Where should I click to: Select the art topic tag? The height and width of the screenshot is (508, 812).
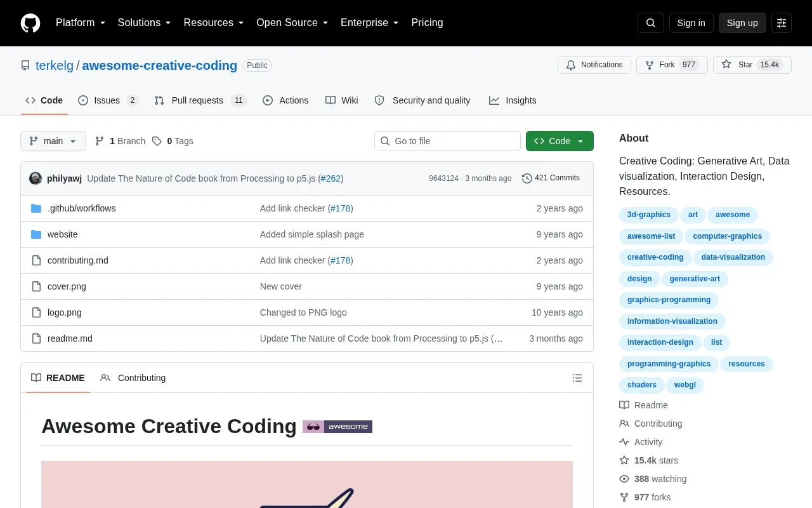(x=693, y=215)
